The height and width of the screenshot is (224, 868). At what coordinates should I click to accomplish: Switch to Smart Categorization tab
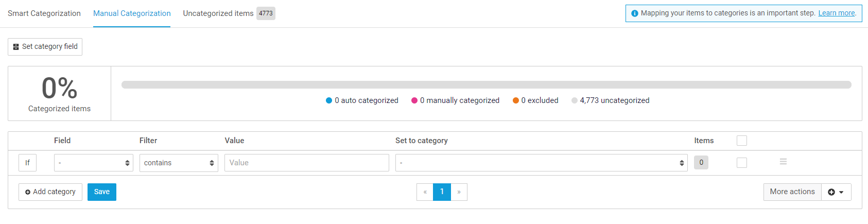point(44,13)
